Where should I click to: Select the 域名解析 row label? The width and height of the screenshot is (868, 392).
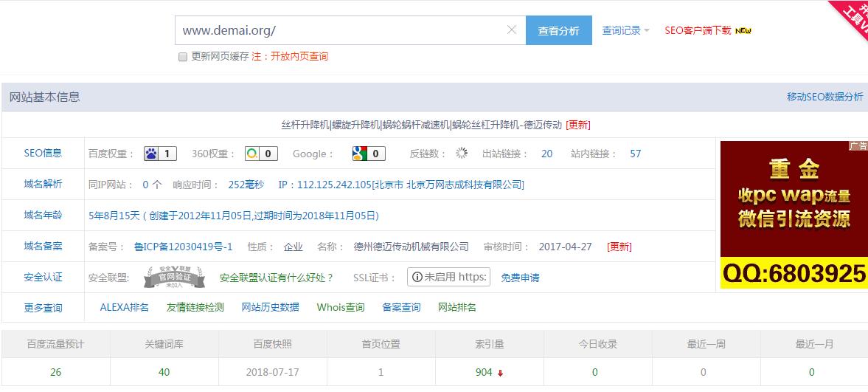tap(44, 184)
